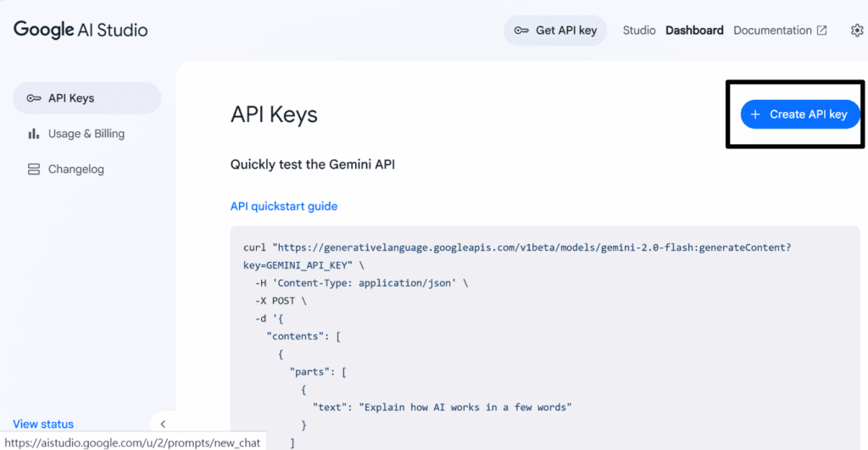Viewport: 868px width, 450px height.
Task: Open the API quickstart guide link
Action: (x=284, y=207)
